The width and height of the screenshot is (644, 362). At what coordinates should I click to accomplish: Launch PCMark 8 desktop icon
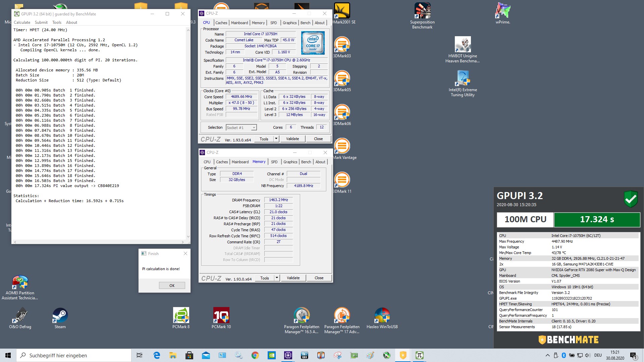pyautogui.click(x=181, y=318)
